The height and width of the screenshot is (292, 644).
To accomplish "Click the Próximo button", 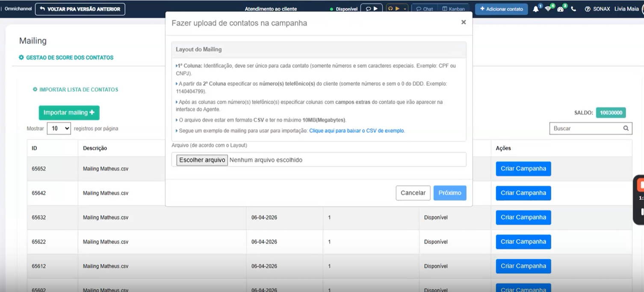I will [x=450, y=193].
